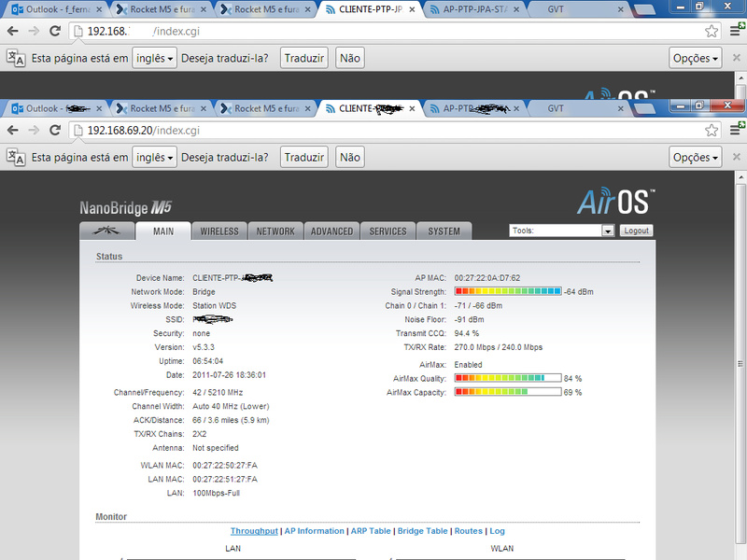Click translate icon in front window's translate bar
The height and width of the screenshot is (560, 747).
coord(16,157)
